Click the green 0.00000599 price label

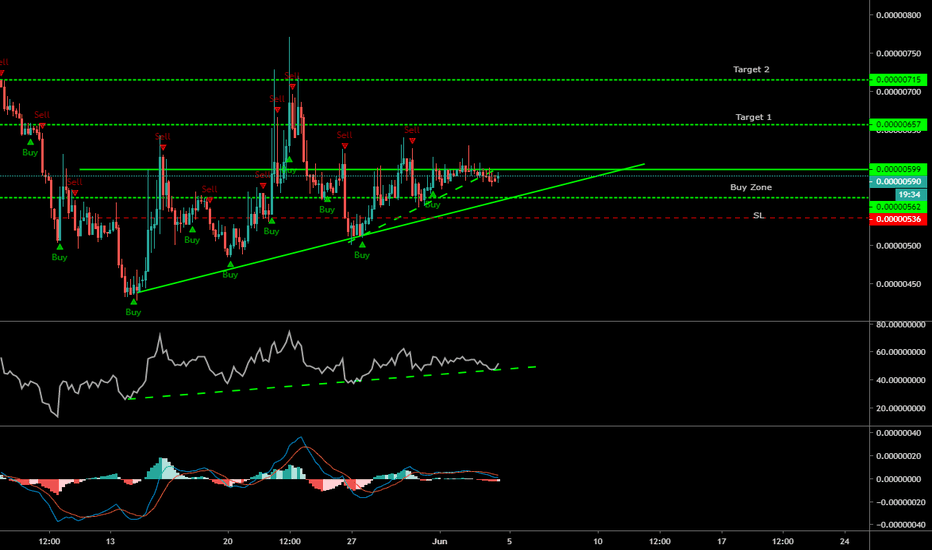coord(898,169)
